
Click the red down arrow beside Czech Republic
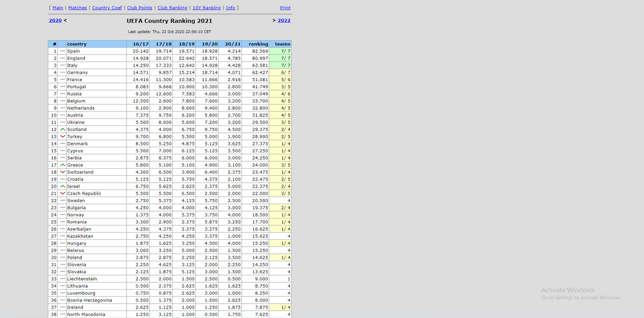(x=62, y=193)
